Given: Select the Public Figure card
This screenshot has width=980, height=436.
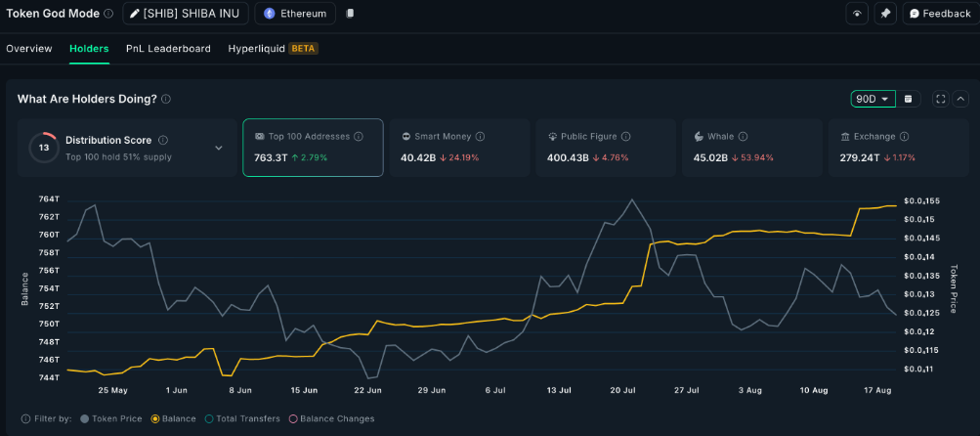Looking at the screenshot, I should pos(606,148).
